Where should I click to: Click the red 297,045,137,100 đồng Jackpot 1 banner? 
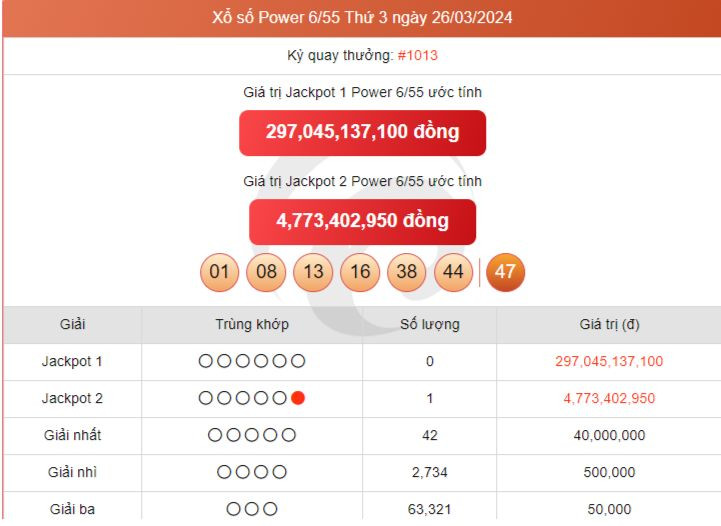(x=362, y=132)
